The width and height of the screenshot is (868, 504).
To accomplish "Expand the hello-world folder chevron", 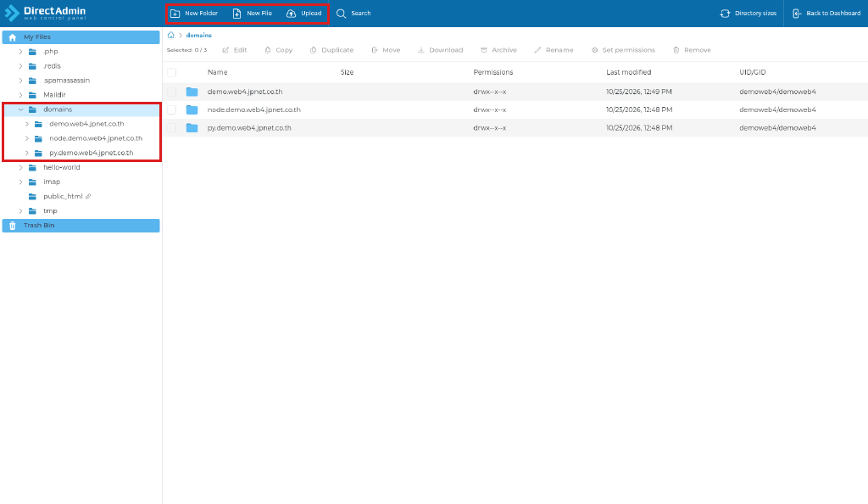I will (20, 167).
